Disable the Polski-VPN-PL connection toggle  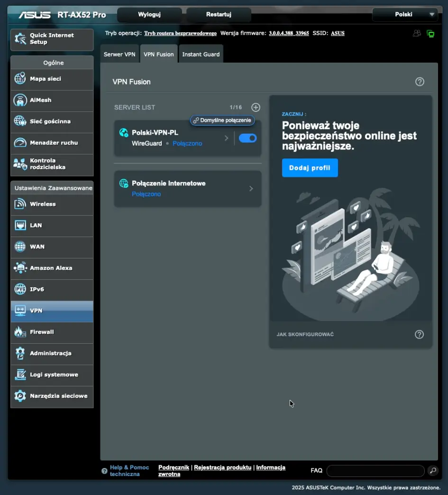pyautogui.click(x=247, y=138)
